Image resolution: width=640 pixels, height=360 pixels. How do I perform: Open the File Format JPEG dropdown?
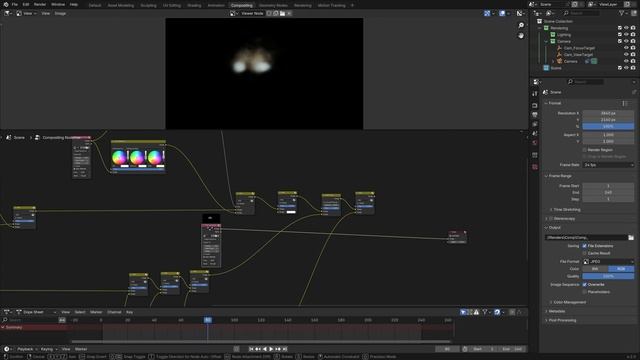coord(608,262)
